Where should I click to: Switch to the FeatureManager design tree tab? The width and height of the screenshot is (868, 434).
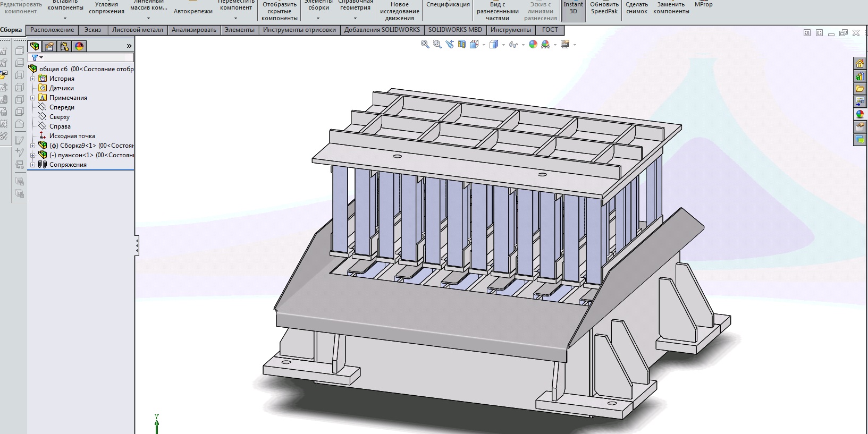pos(35,46)
